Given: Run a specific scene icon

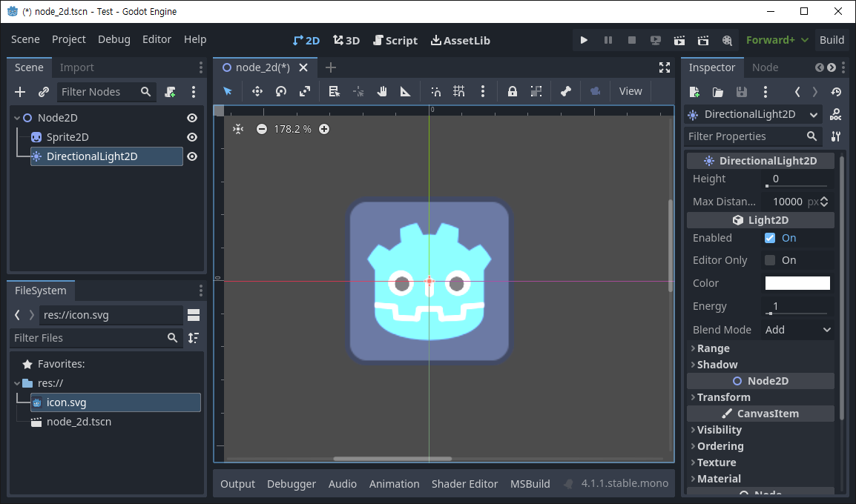Looking at the screenshot, I should coord(703,40).
